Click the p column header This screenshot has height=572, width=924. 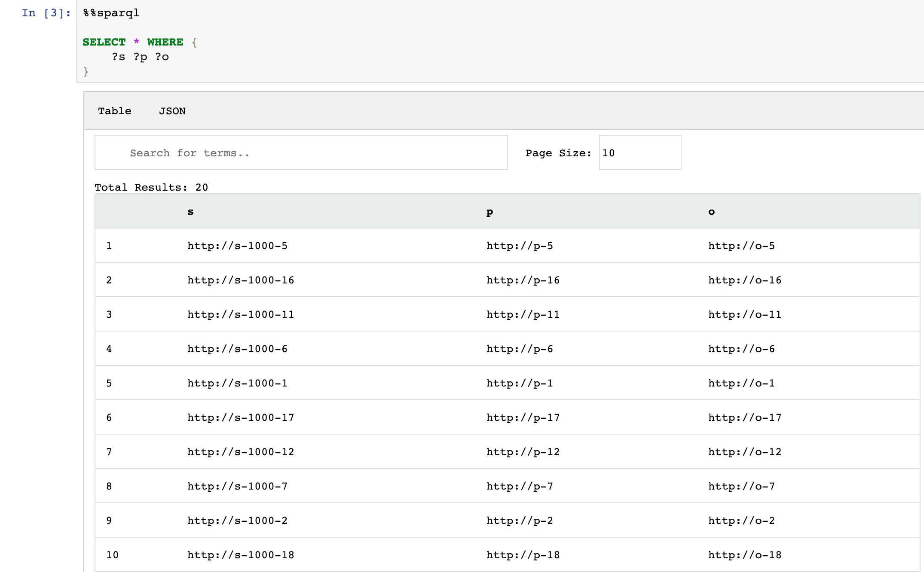coord(490,211)
